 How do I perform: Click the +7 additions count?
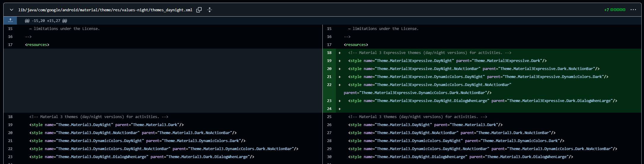(x=606, y=10)
